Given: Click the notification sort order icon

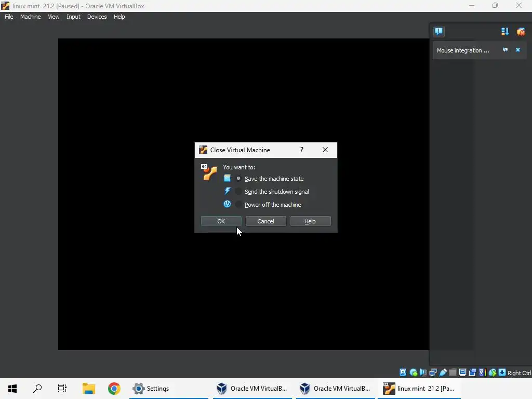Looking at the screenshot, I should (x=505, y=32).
